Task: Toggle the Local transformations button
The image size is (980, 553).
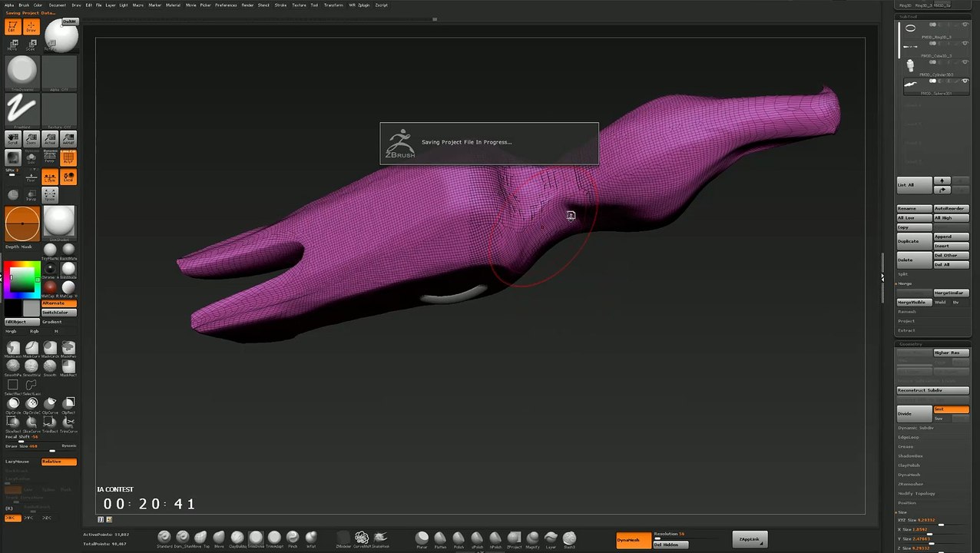Action: [68, 177]
